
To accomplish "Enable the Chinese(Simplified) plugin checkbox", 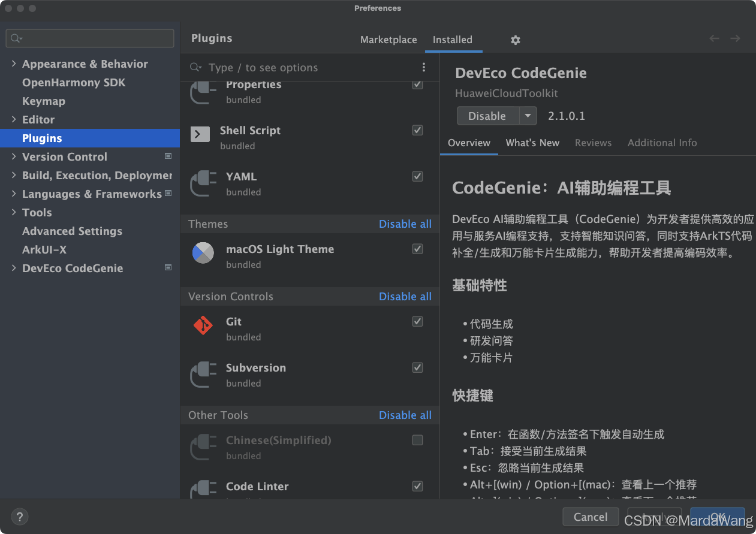I will coord(417,440).
